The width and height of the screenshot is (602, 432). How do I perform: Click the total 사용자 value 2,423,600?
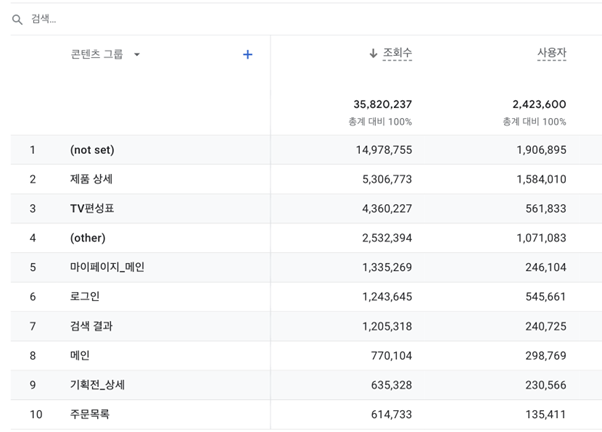click(539, 104)
